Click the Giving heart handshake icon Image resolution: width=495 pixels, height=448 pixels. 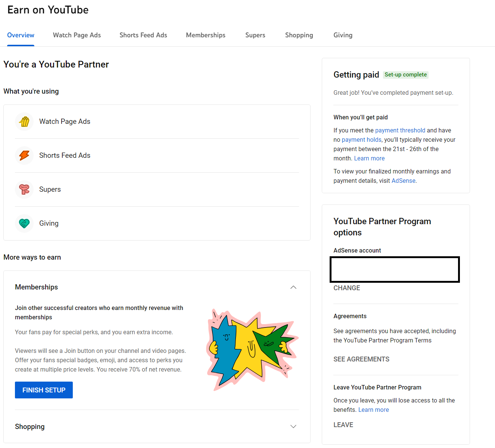coord(24,223)
